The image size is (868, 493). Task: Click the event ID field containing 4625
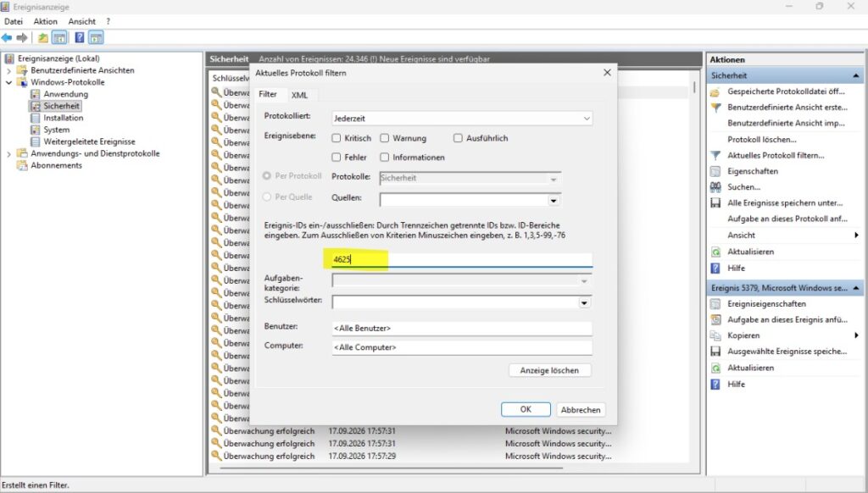pyautogui.click(x=462, y=259)
